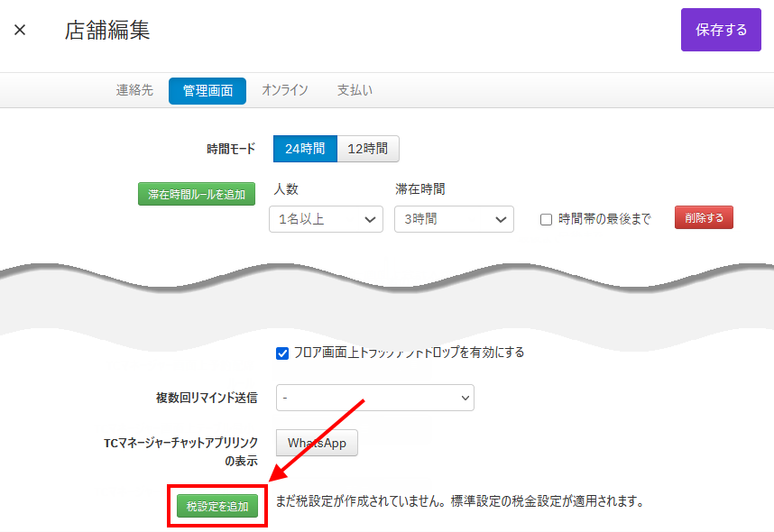Close the 店舗編集 dialog with the X icon
The image size is (774, 532).
tap(20, 30)
